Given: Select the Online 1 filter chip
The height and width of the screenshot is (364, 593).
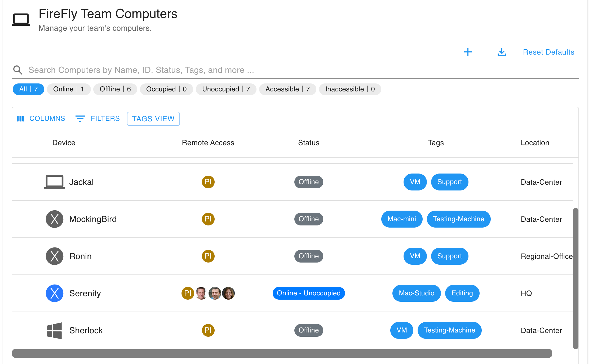Looking at the screenshot, I should coord(69,89).
